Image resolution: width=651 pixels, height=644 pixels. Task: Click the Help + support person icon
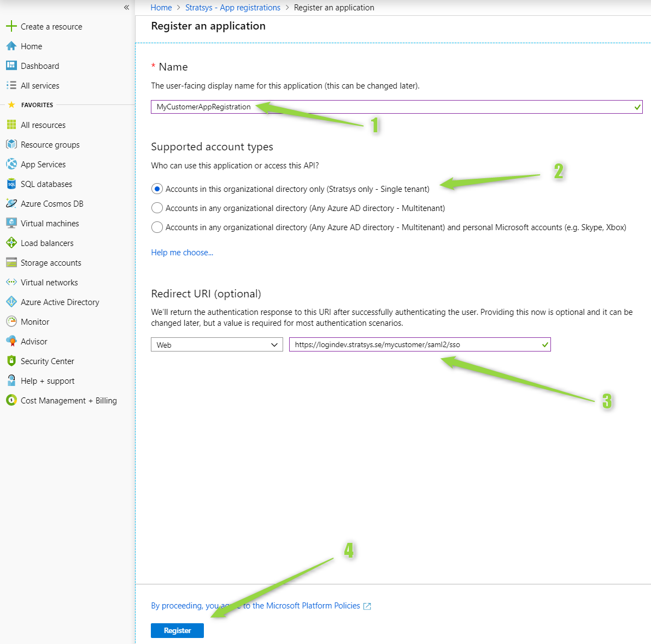pyautogui.click(x=11, y=380)
